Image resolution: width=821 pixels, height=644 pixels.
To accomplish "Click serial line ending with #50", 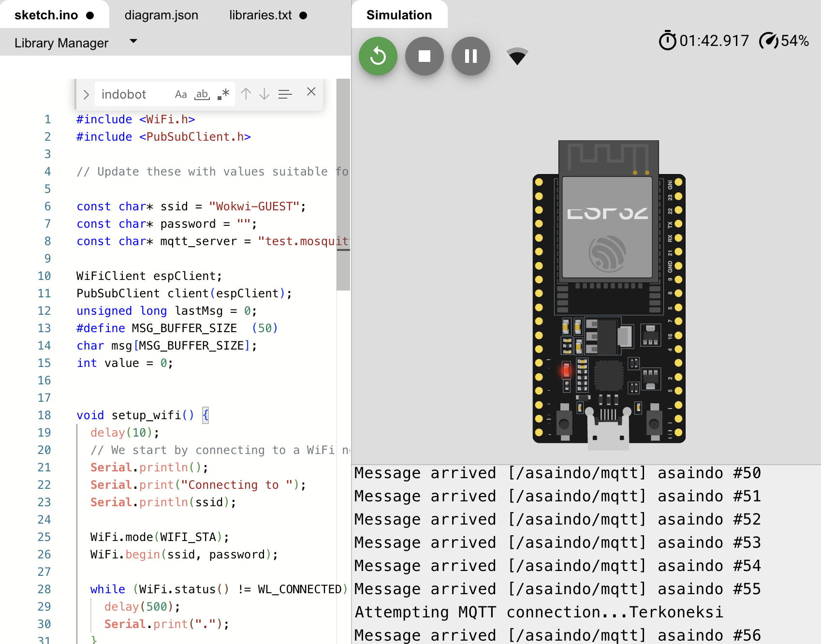I will coord(557,473).
